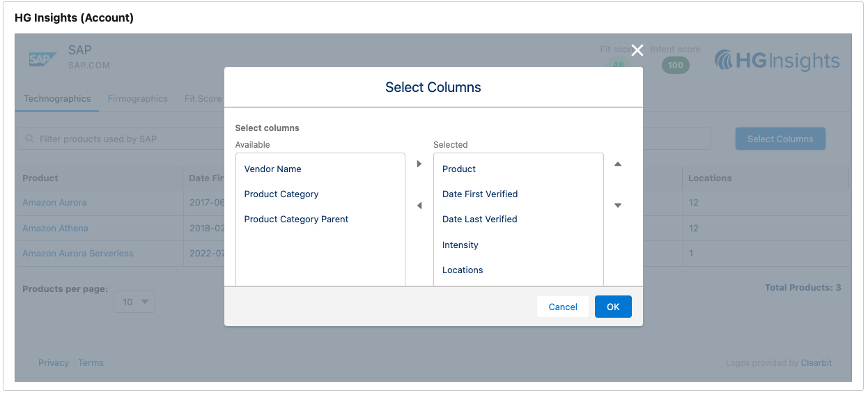
Task: Click the SAP logo icon
Action: (x=43, y=59)
